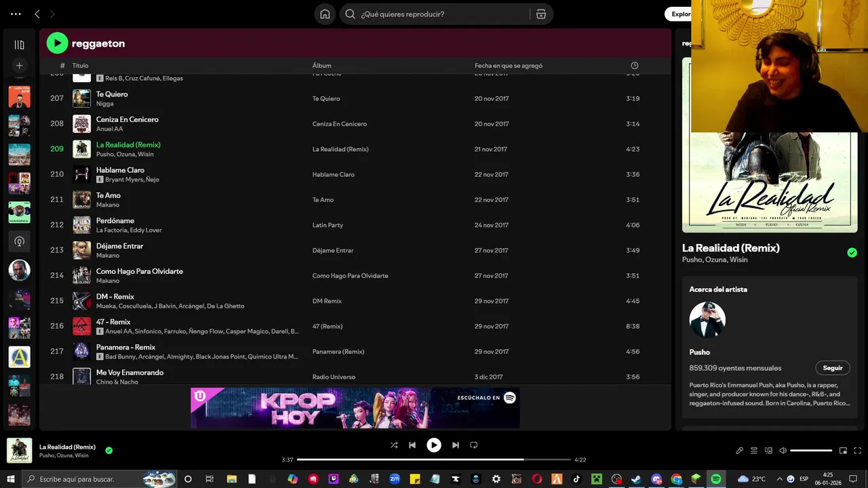Click the play/pause button in player bar
The width and height of the screenshot is (868, 488).
(x=434, y=445)
